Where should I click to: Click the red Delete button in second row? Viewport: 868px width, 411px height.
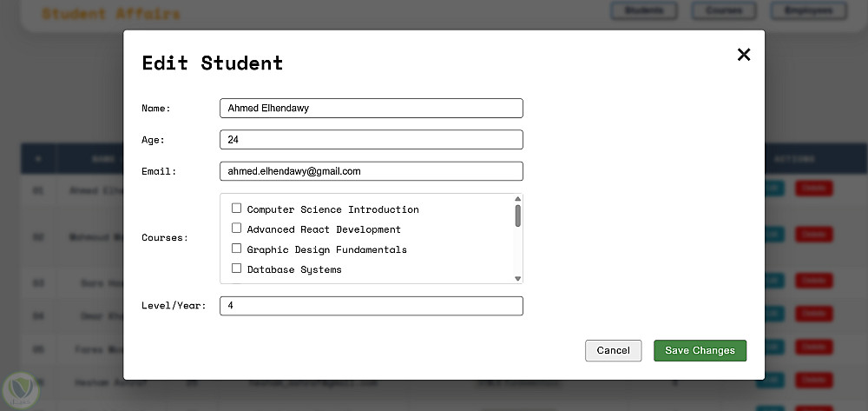(813, 234)
